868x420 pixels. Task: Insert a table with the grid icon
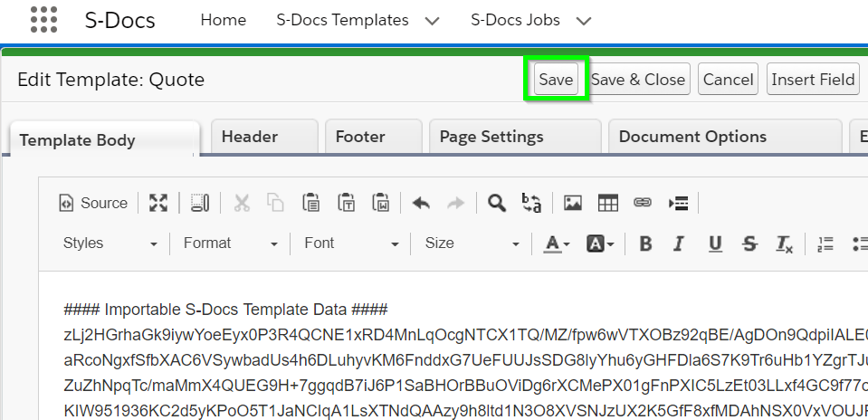608,203
